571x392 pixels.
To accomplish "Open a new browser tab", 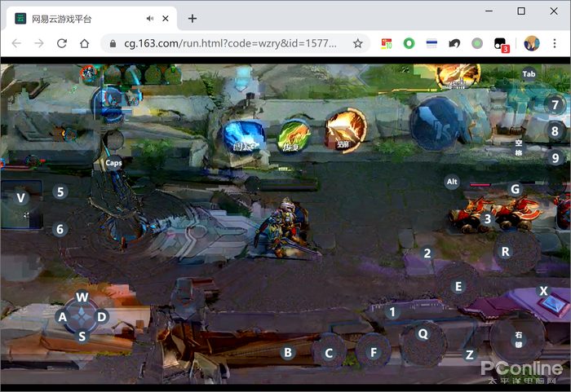I will pyautogui.click(x=193, y=19).
